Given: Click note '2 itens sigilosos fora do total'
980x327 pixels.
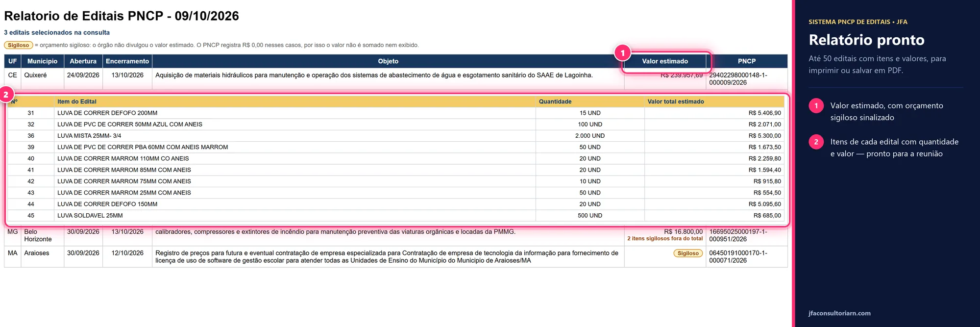Looking at the screenshot, I should (x=665, y=239).
